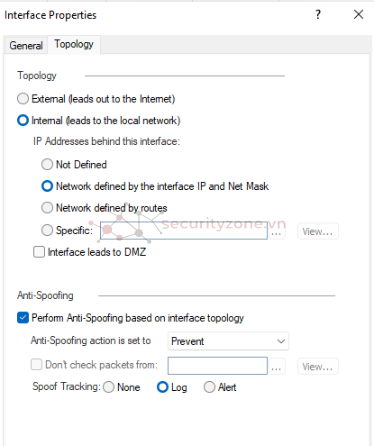The width and height of the screenshot is (374, 446).
Task: Switch to the General tab
Action: point(26,45)
